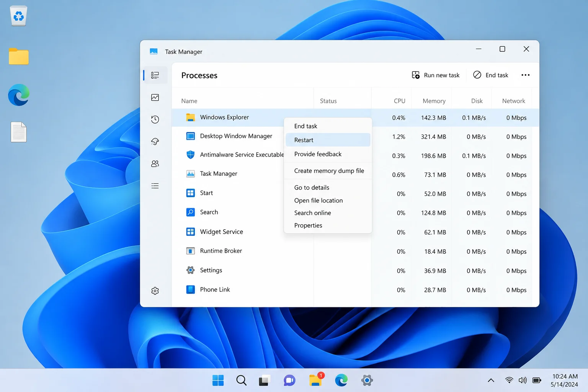Choose Go to details entry

click(x=328, y=188)
